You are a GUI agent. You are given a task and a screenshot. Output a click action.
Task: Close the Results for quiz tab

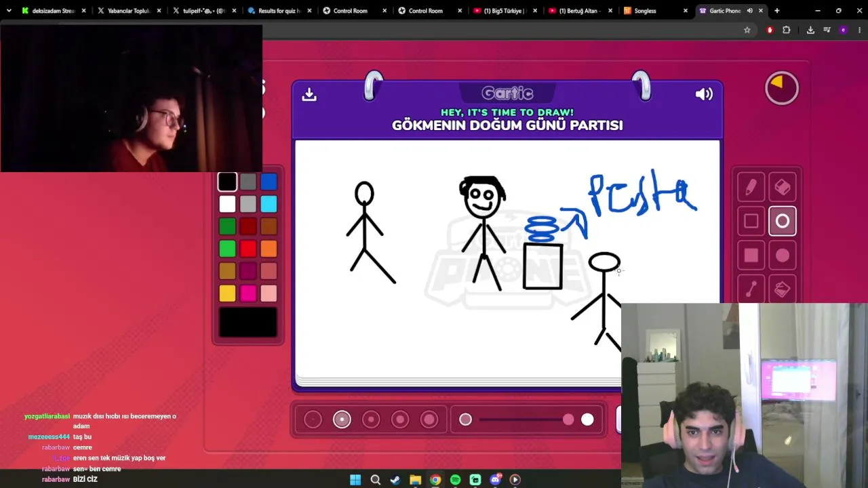coord(309,11)
